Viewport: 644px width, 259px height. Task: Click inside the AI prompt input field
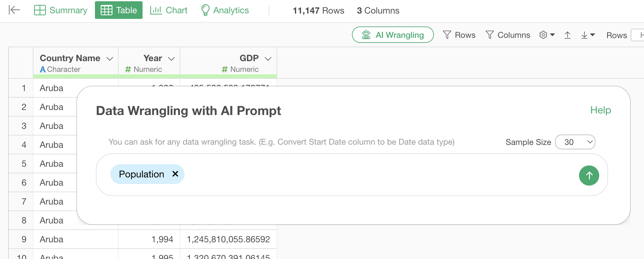(378, 175)
